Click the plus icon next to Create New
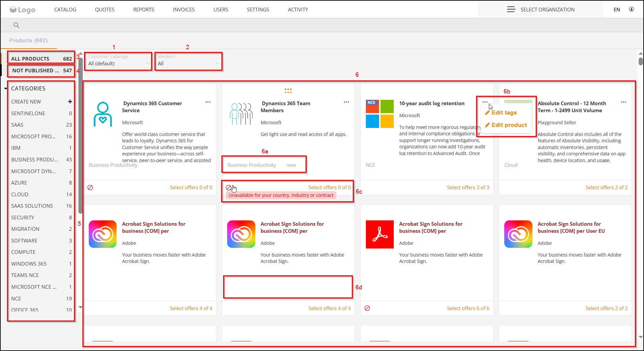644x351 pixels. [x=70, y=101]
